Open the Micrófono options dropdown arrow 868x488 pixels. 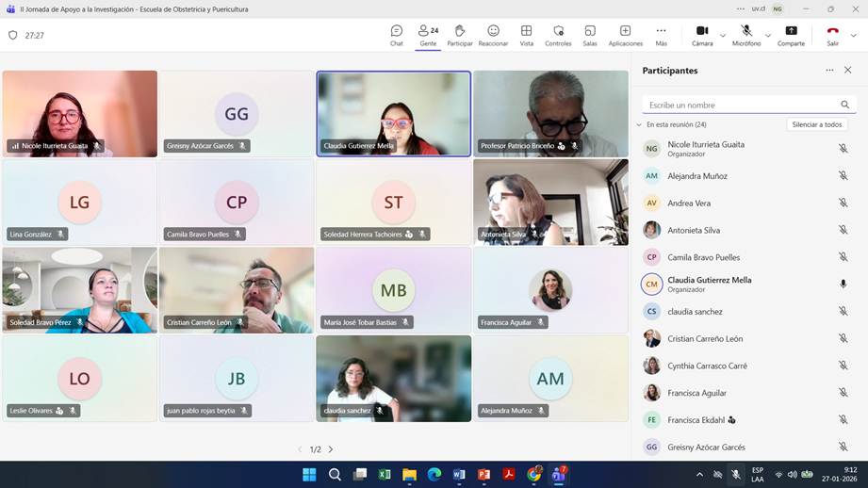pyautogui.click(x=768, y=36)
